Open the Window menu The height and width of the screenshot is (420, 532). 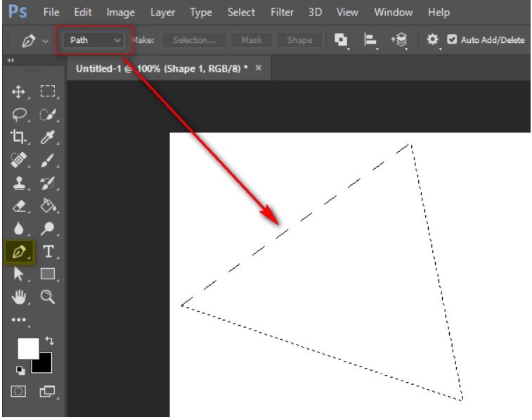pyautogui.click(x=394, y=12)
